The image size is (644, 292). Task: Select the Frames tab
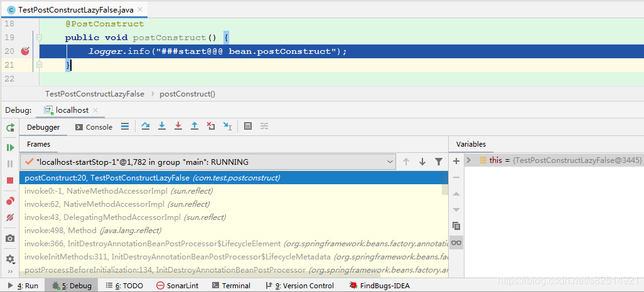click(39, 144)
